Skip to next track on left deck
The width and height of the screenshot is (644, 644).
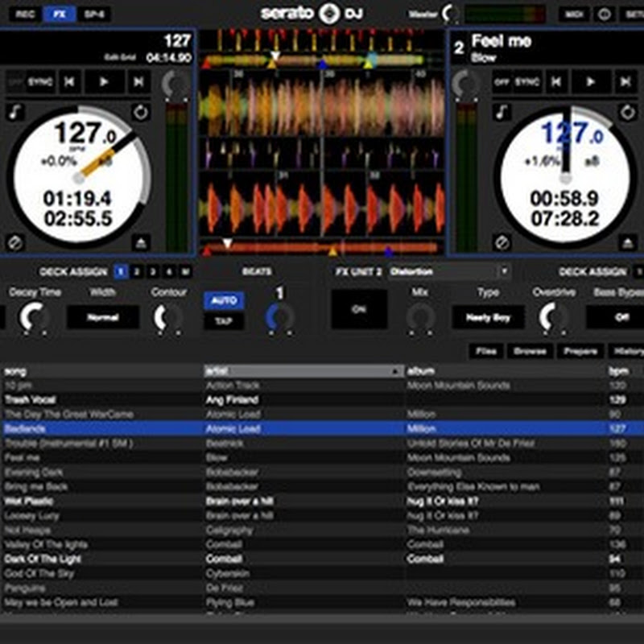tap(138, 81)
